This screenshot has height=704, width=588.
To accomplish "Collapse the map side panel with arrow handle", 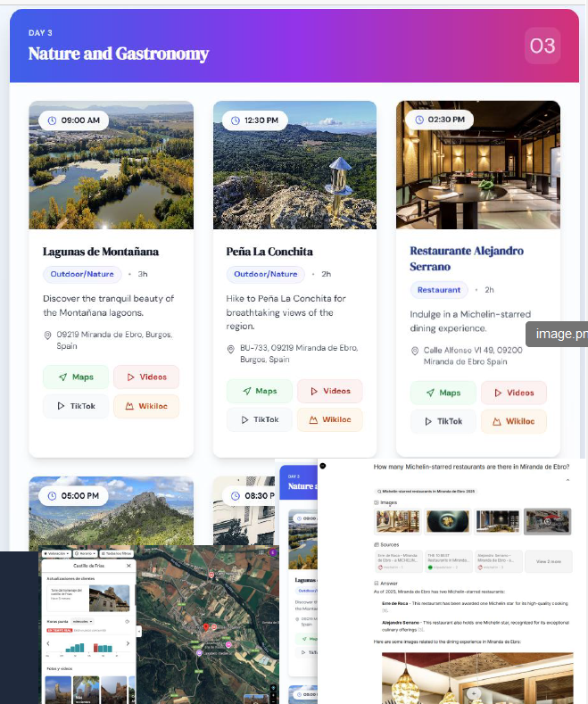I will (x=138, y=630).
